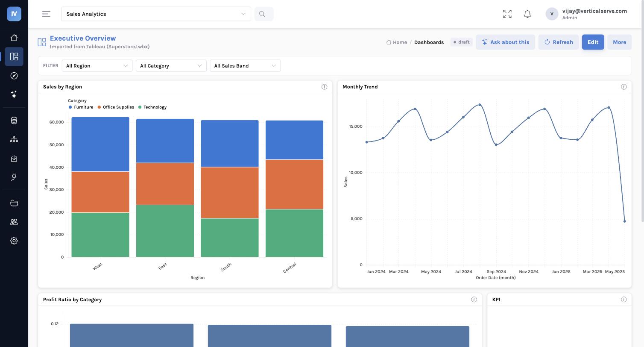The image size is (644, 347).
Task: Toggle Technology legend item
Action: (152, 107)
